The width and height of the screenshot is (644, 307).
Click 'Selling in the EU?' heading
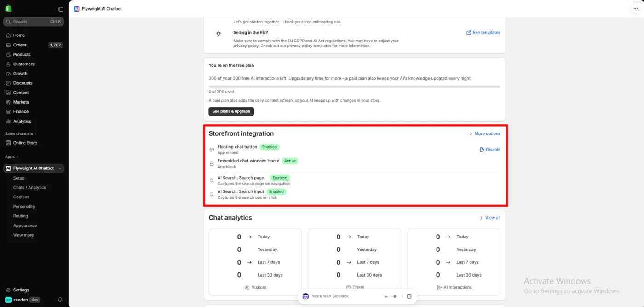coord(251,33)
